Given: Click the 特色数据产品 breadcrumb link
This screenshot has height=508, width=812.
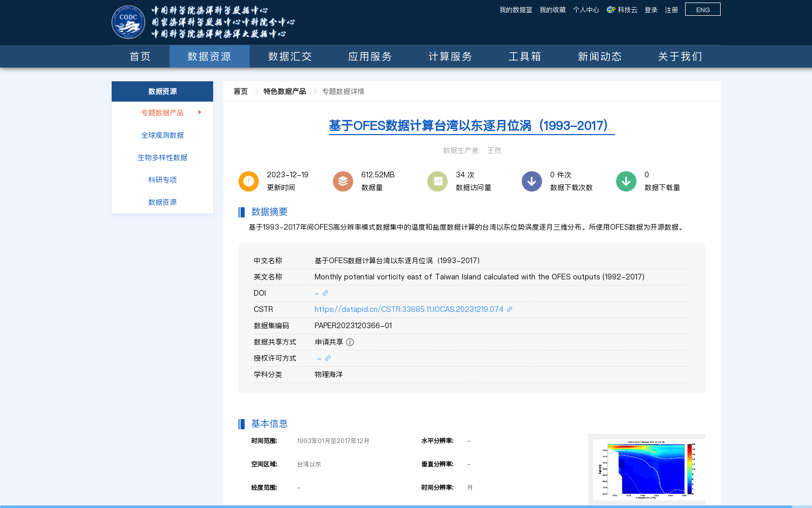Looking at the screenshot, I should point(285,91).
